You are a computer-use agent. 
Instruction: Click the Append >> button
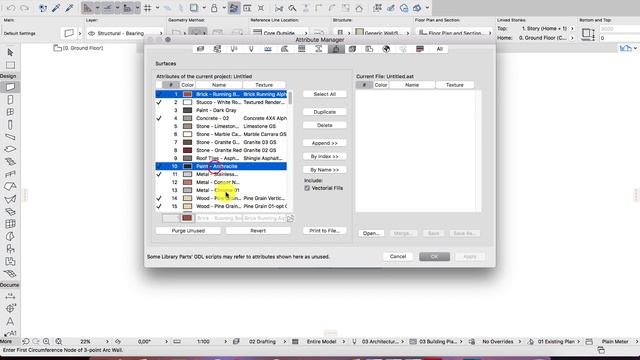[325, 143]
